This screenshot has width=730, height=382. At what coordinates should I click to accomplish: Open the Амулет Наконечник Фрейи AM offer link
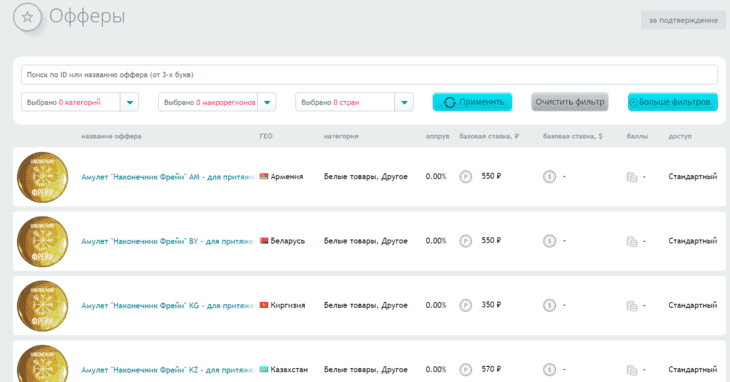click(x=168, y=177)
